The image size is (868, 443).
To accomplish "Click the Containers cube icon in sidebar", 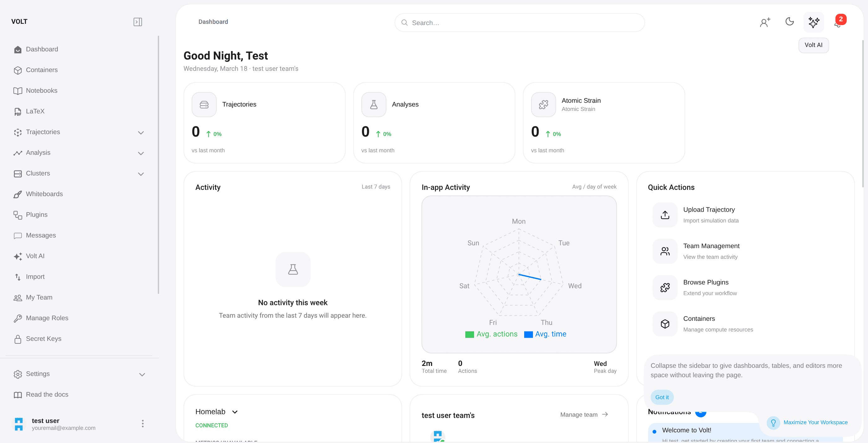I will 18,70.
